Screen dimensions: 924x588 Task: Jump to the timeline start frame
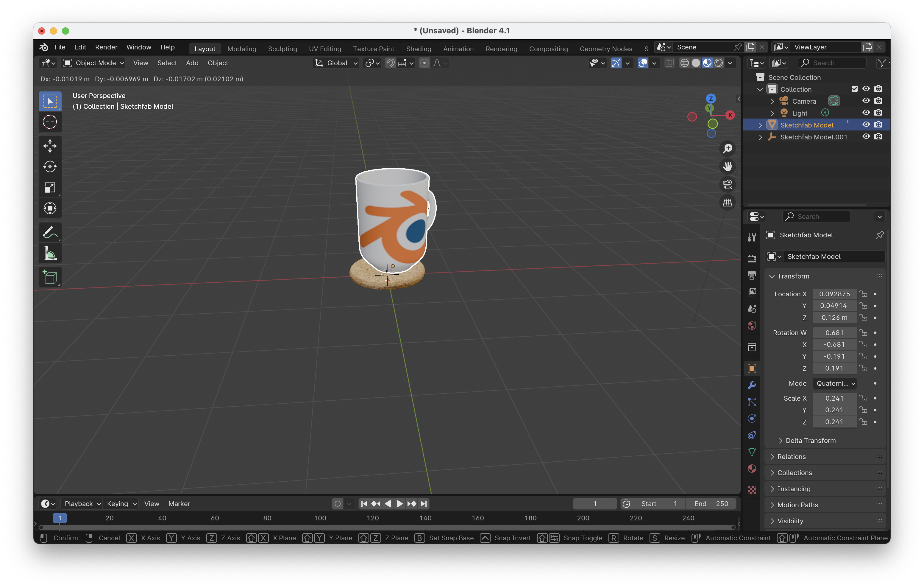pos(364,504)
